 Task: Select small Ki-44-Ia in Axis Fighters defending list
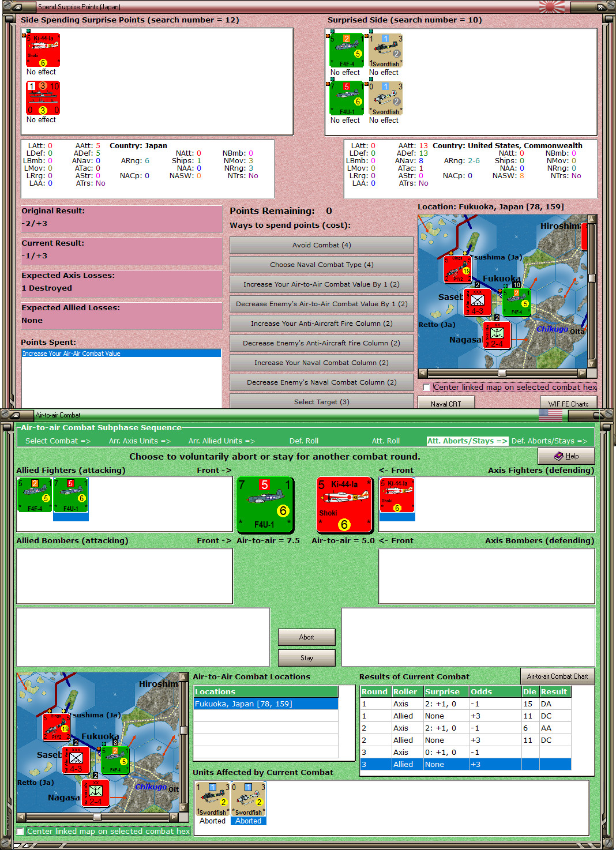397,495
